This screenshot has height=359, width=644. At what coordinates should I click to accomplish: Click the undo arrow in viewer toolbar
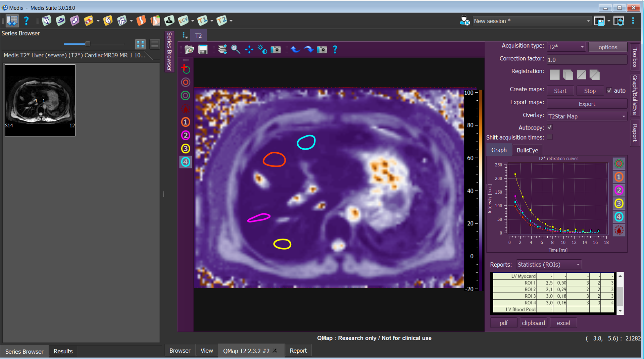(x=295, y=50)
